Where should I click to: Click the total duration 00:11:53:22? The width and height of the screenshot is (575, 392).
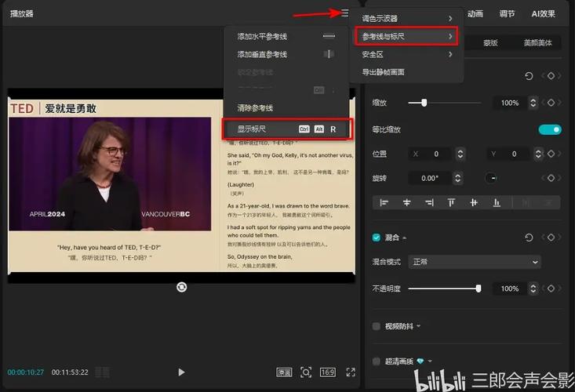pyautogui.click(x=70, y=372)
